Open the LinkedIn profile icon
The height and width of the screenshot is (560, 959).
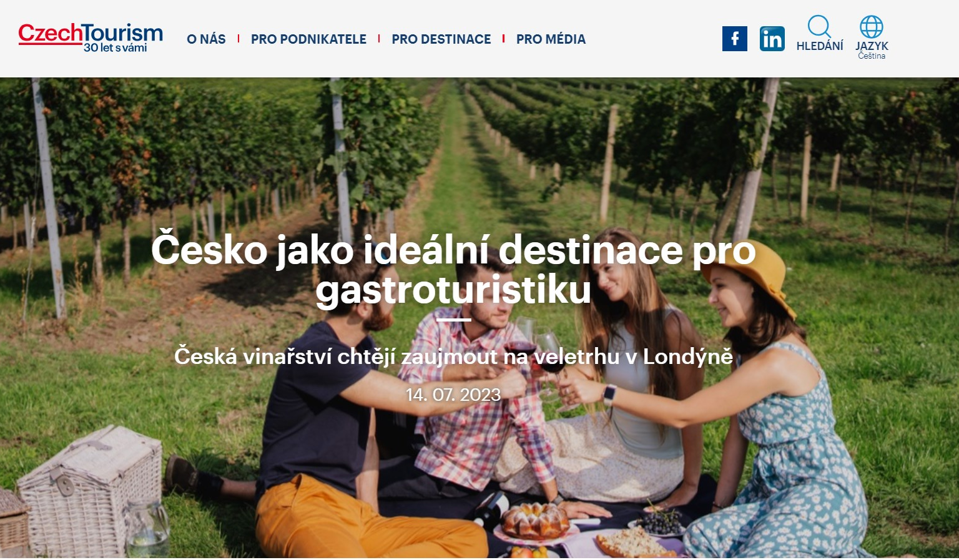pyautogui.click(x=772, y=39)
